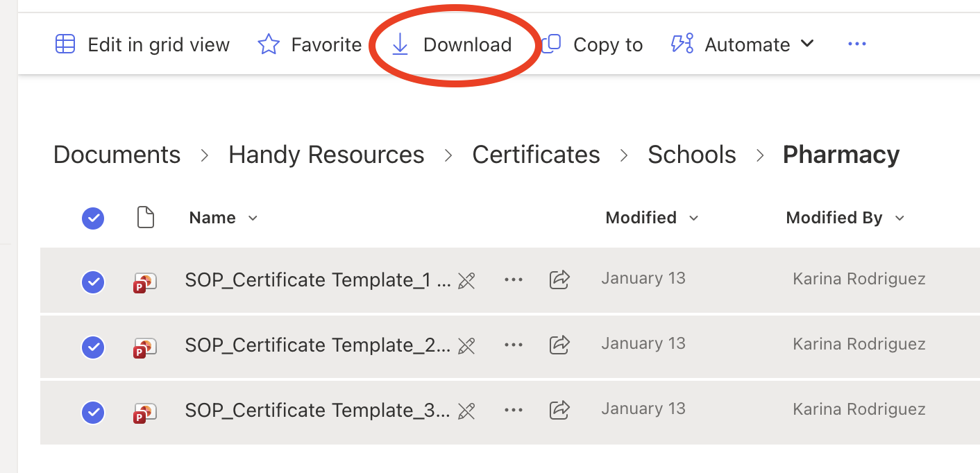Uncheck SOP_Certificate Template_1 row
Image resolution: width=980 pixels, height=473 pixels.
[93, 282]
